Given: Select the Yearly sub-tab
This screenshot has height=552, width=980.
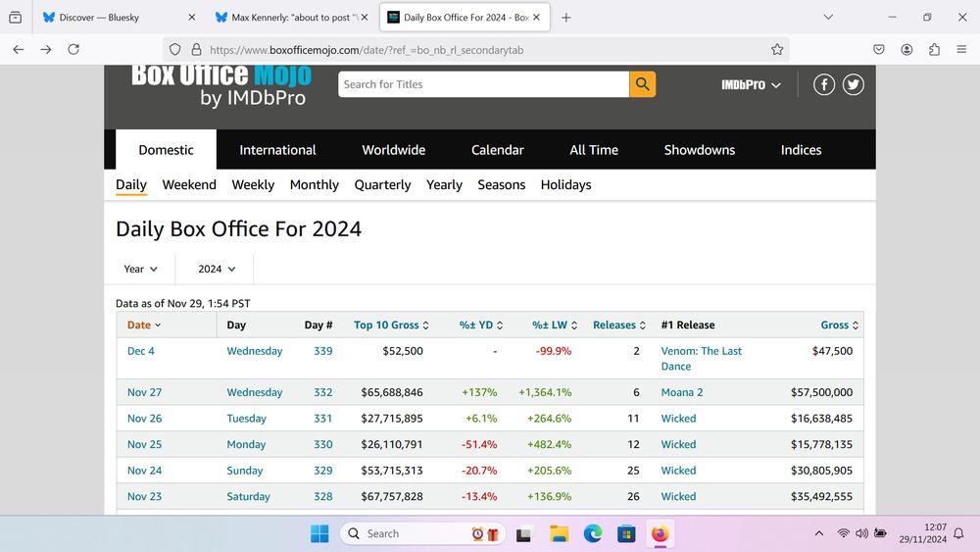Looking at the screenshot, I should [444, 185].
